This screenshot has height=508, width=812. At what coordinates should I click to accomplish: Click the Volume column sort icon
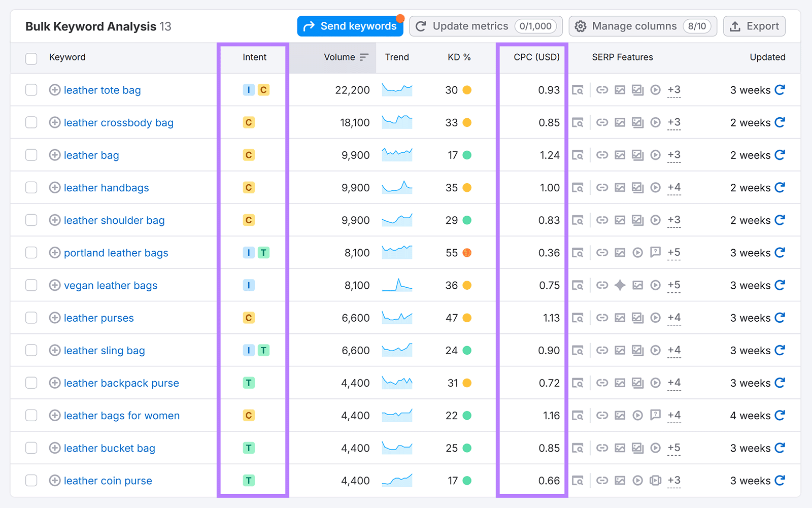point(364,57)
